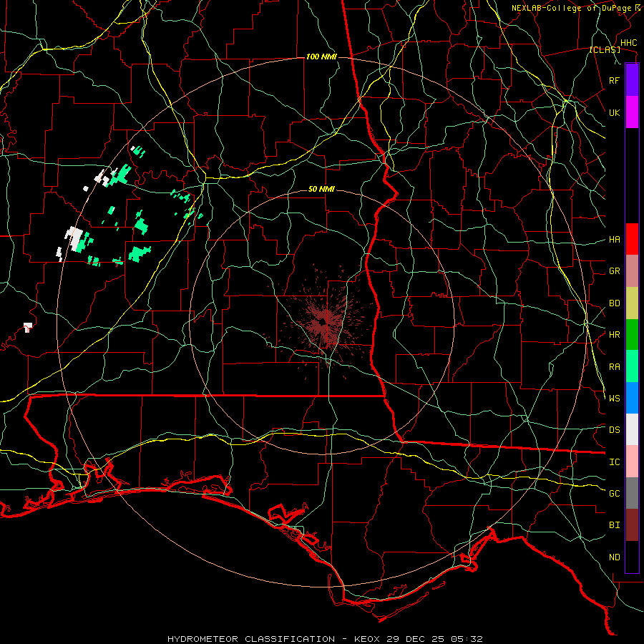Click the BD legend label
Image resolution: width=644 pixels, height=644 pixels.
click(614, 303)
